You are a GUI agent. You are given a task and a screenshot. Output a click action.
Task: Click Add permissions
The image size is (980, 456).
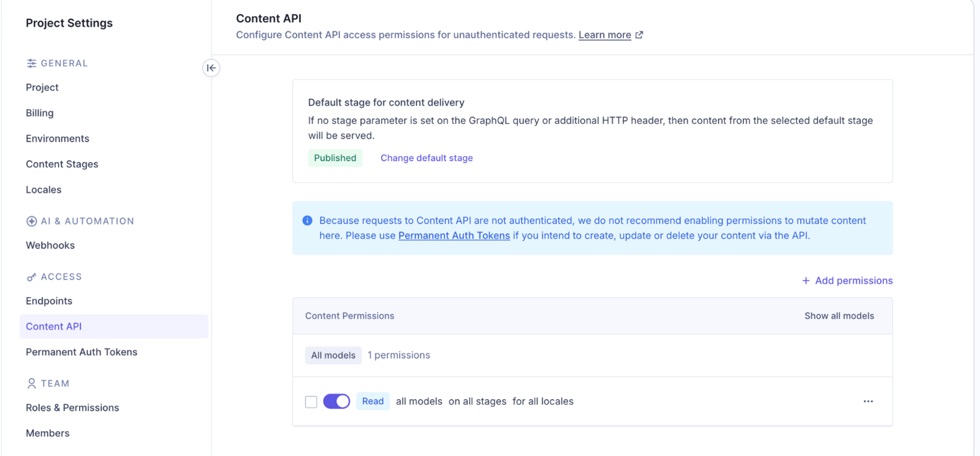click(854, 281)
